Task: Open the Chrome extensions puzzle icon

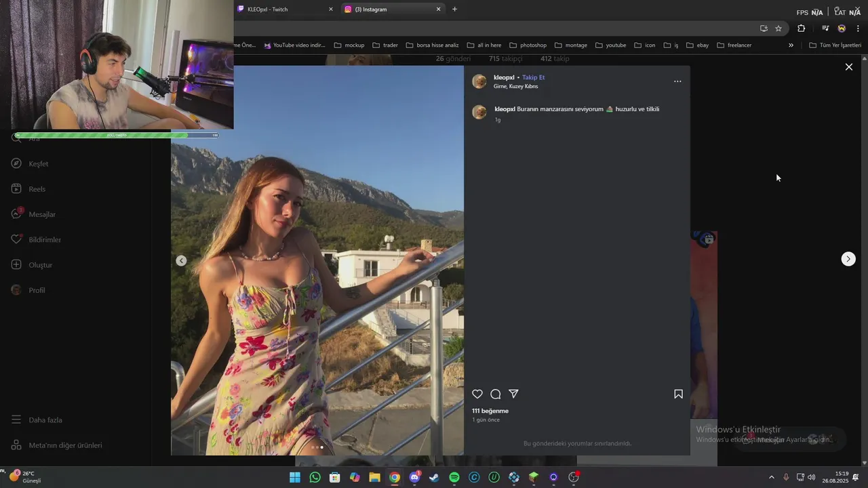Action: [x=802, y=28]
